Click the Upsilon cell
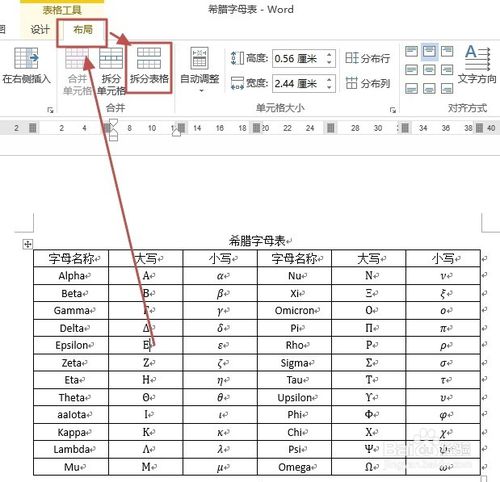 (x=295, y=398)
